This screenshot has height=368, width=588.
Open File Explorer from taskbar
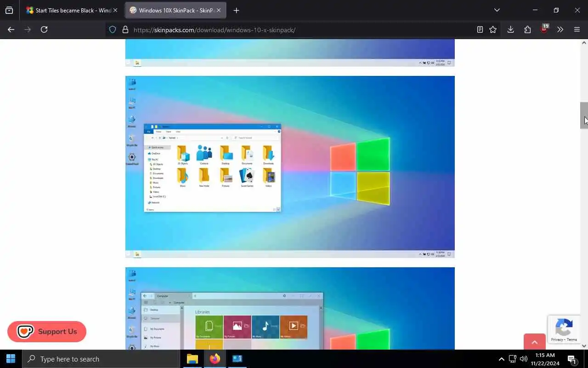click(x=192, y=359)
